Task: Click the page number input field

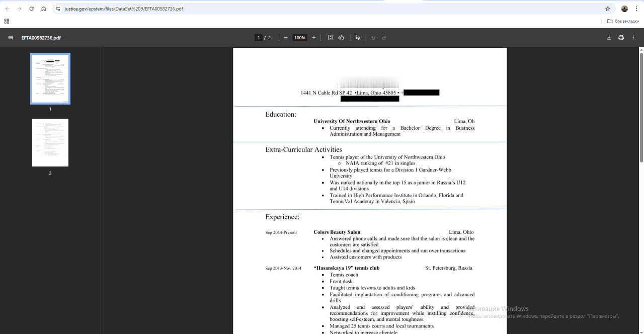Action: [259, 38]
